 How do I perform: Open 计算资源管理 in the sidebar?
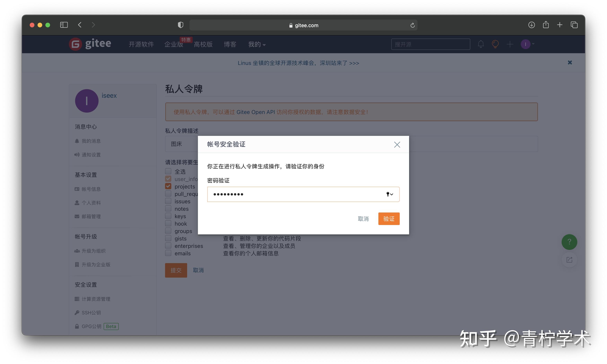[92, 299]
